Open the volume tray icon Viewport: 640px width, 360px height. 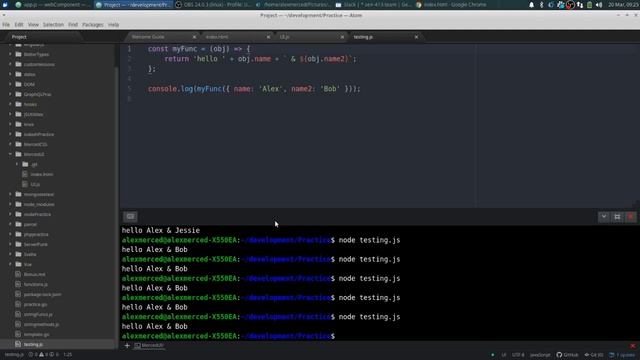tap(599, 5)
